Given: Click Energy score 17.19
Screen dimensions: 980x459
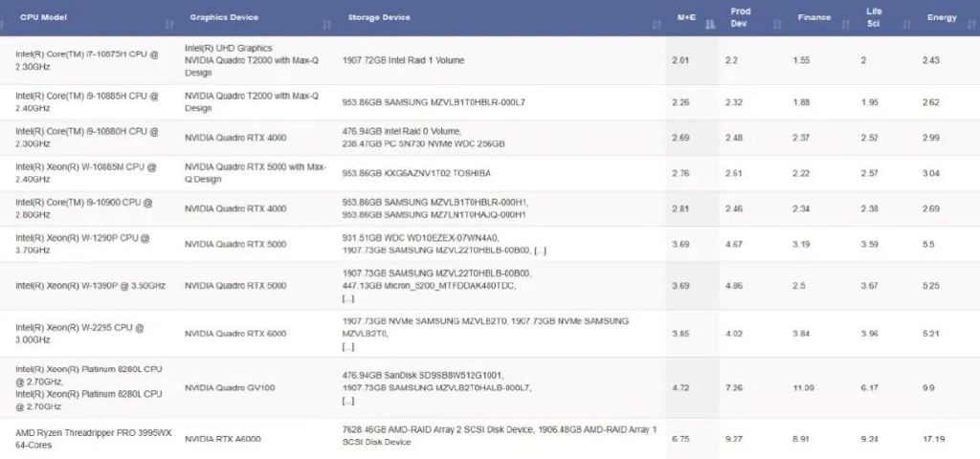Looking at the screenshot, I should [933, 439].
